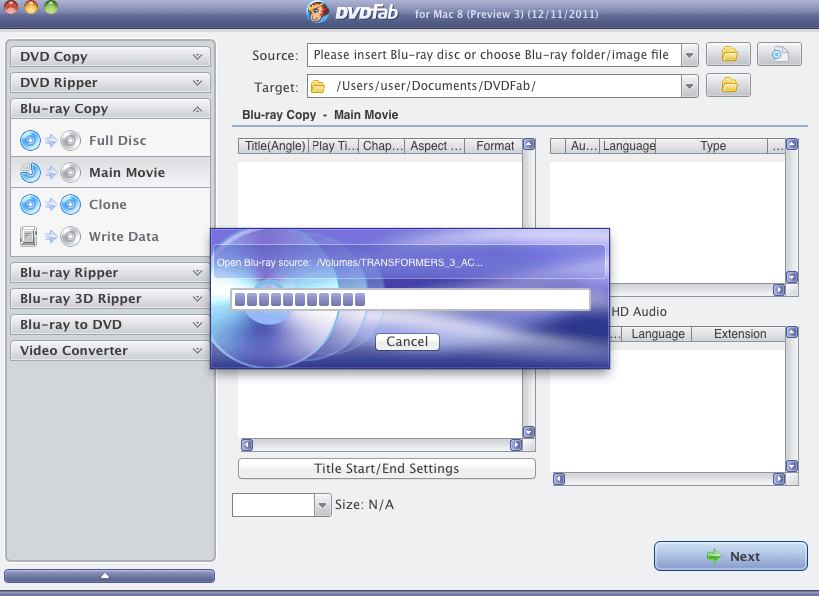Open the disc image file icon beside Source
The width and height of the screenshot is (819, 596).
coord(779,54)
